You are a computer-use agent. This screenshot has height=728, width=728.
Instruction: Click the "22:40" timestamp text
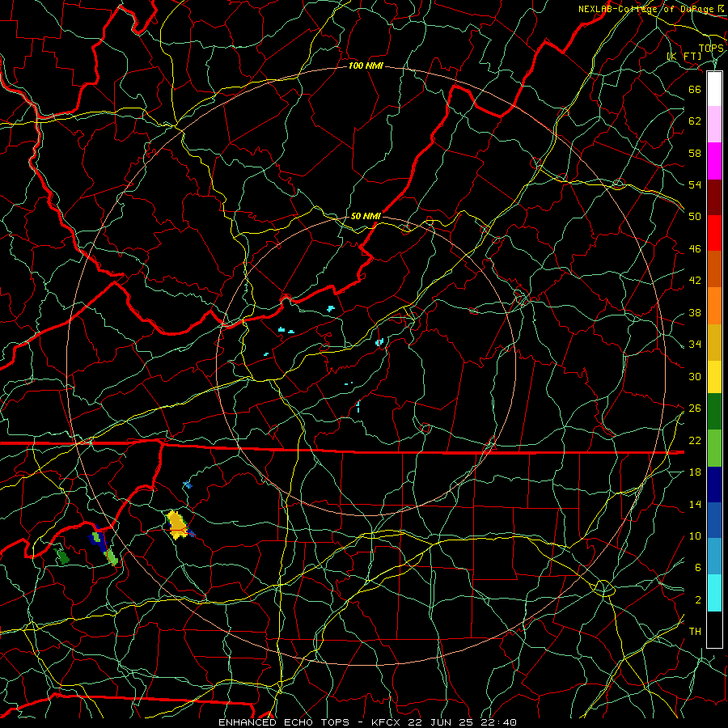(x=500, y=722)
